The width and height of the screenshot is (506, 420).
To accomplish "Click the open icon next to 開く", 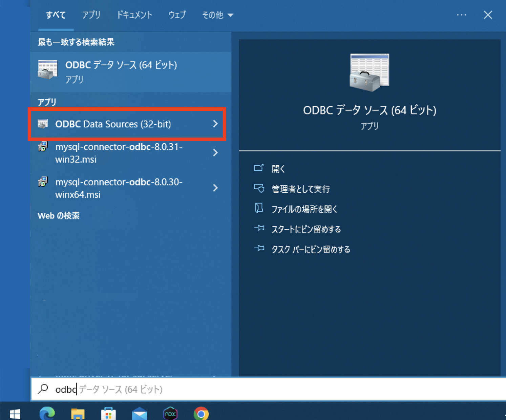I will coord(259,168).
